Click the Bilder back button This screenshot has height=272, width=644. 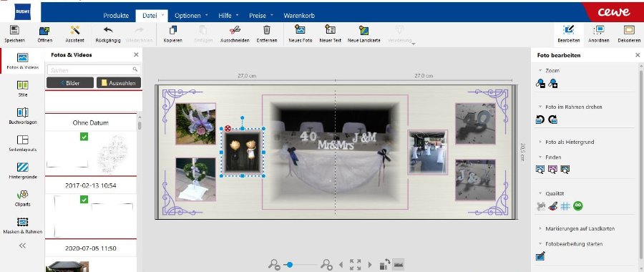coord(70,82)
